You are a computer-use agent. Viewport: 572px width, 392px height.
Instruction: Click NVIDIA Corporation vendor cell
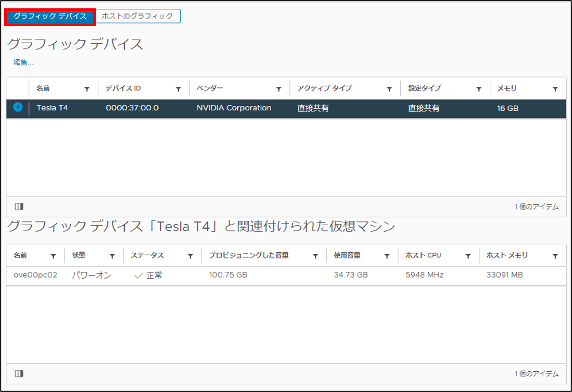[234, 108]
